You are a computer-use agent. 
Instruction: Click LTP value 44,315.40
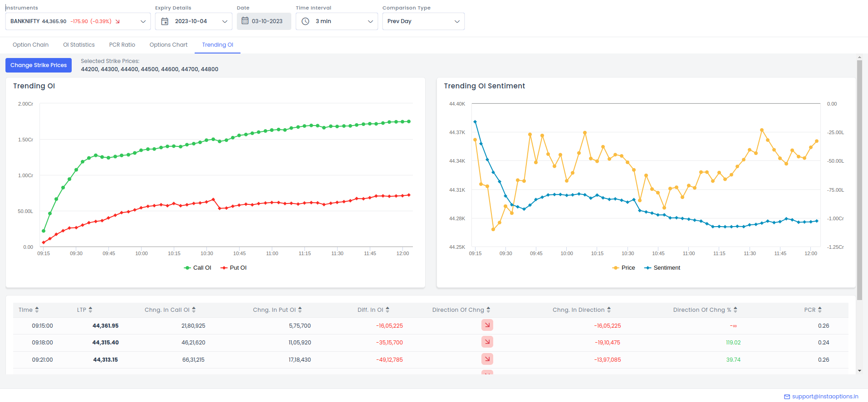click(105, 343)
